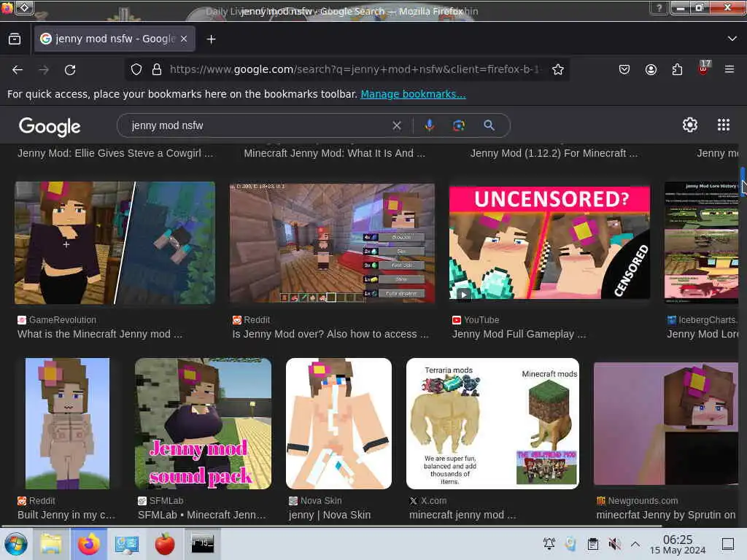
Task: View site security via the padlock icon
Action: coord(156,69)
